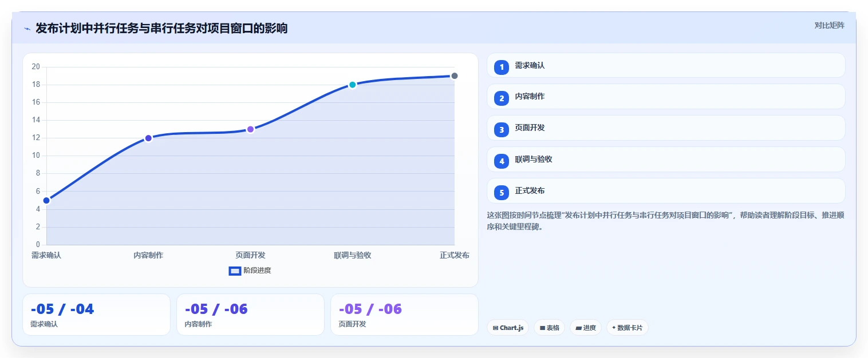Select step 3 页面开发 in the list
The height and width of the screenshot is (358, 868).
pos(666,128)
